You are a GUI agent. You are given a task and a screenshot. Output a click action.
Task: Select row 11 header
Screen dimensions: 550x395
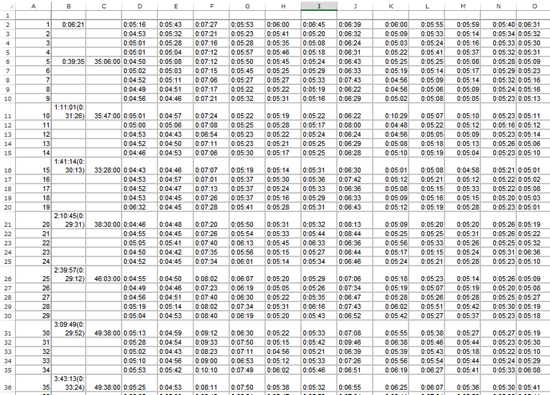[8, 112]
